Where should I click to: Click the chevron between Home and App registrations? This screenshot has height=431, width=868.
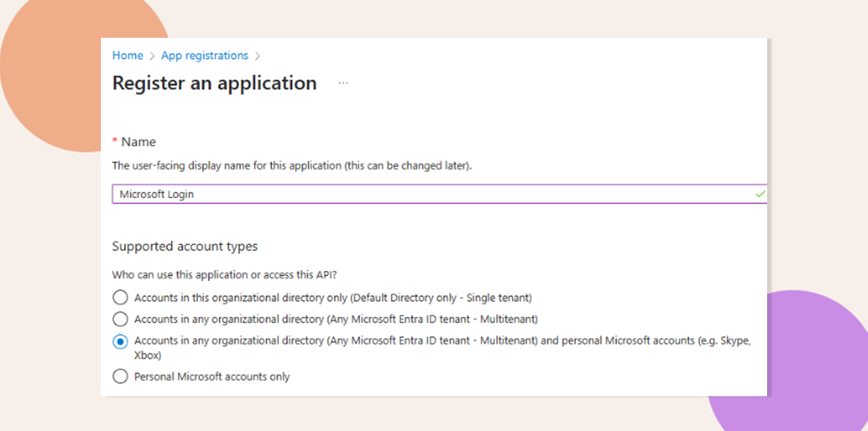152,57
